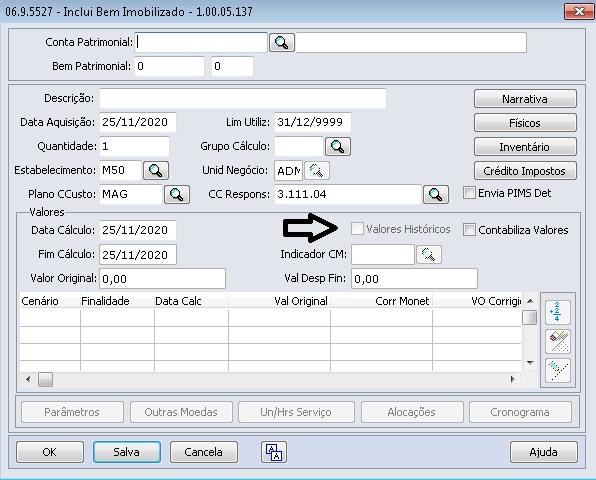Click the Alocações button

pos(412,412)
